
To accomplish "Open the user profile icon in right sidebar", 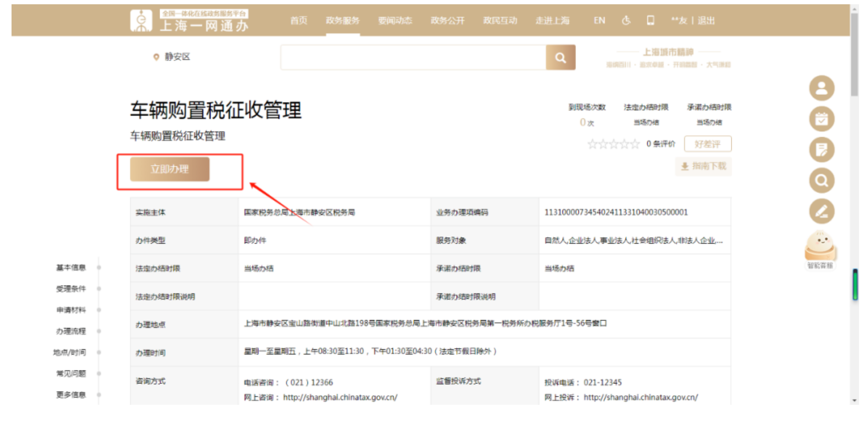I will click(821, 88).
